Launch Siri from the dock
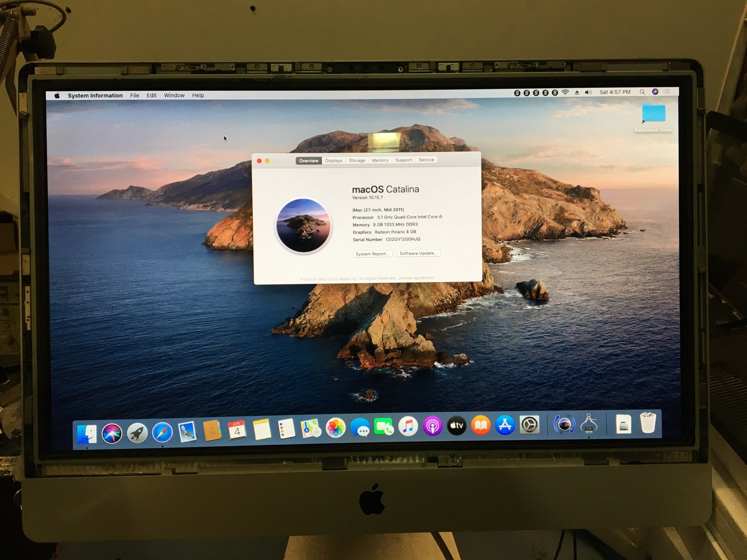Screen dimensions: 747x560 (112, 433)
